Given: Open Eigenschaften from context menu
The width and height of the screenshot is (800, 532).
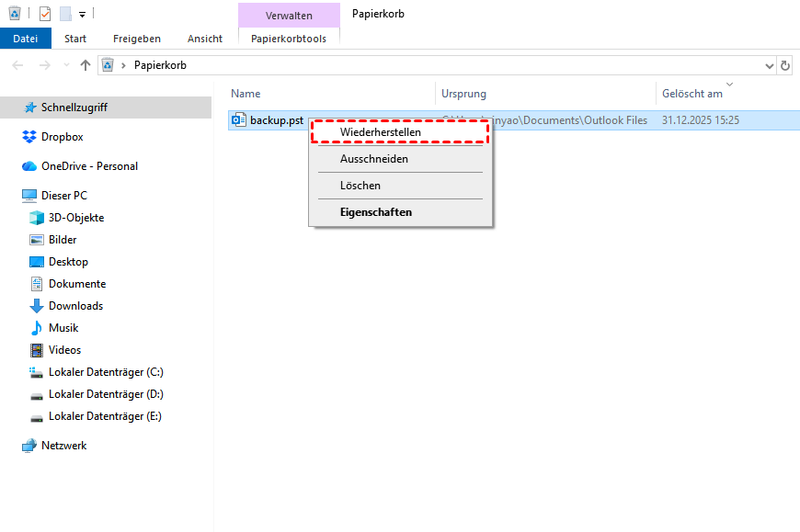Looking at the screenshot, I should point(375,212).
